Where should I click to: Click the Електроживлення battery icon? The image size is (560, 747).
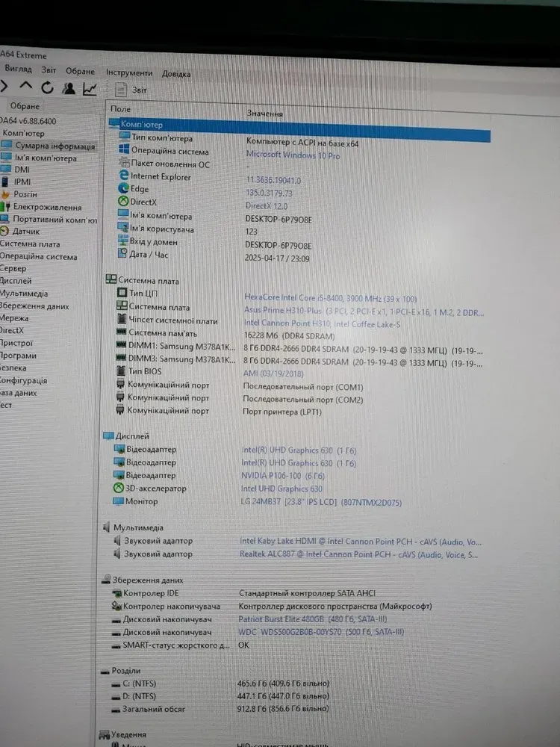[x=6, y=207]
